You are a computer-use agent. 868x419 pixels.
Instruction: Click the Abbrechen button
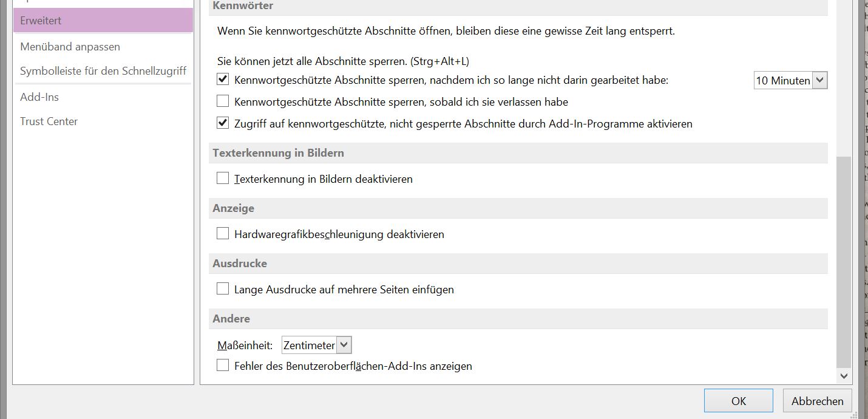click(x=817, y=401)
